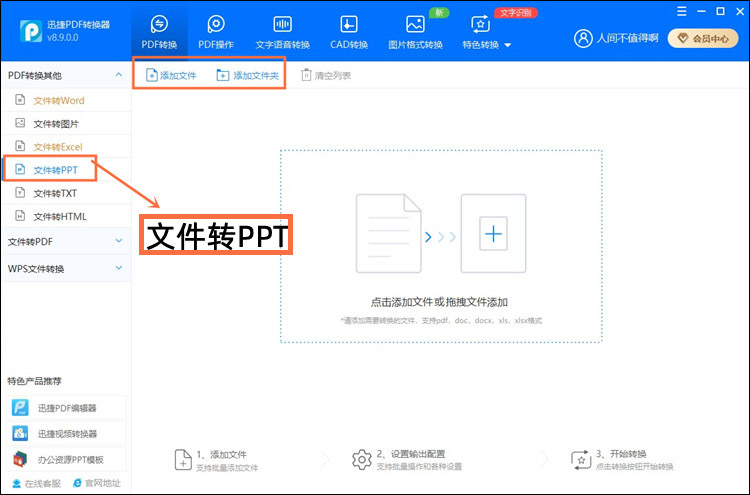
Task: Click the 清空列表 button
Action: [326, 75]
